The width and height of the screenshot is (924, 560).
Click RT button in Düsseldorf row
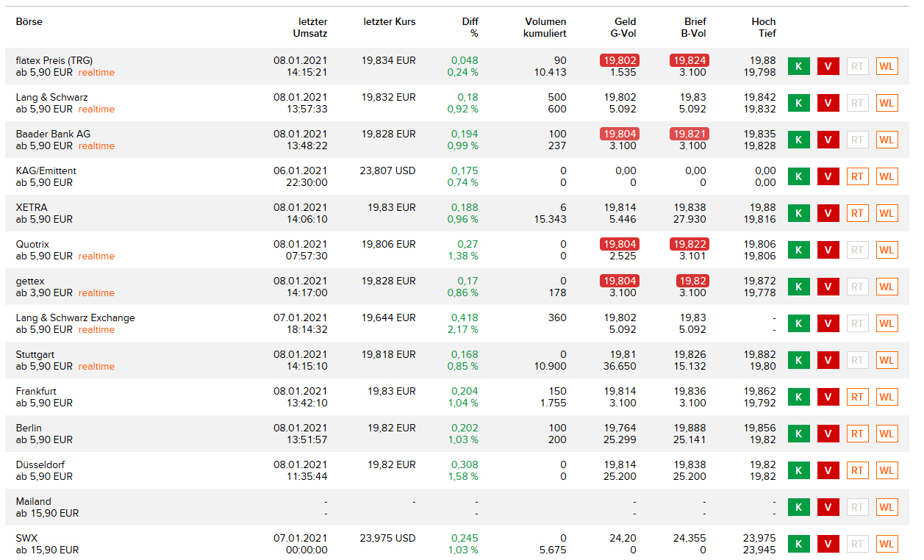pos(857,470)
